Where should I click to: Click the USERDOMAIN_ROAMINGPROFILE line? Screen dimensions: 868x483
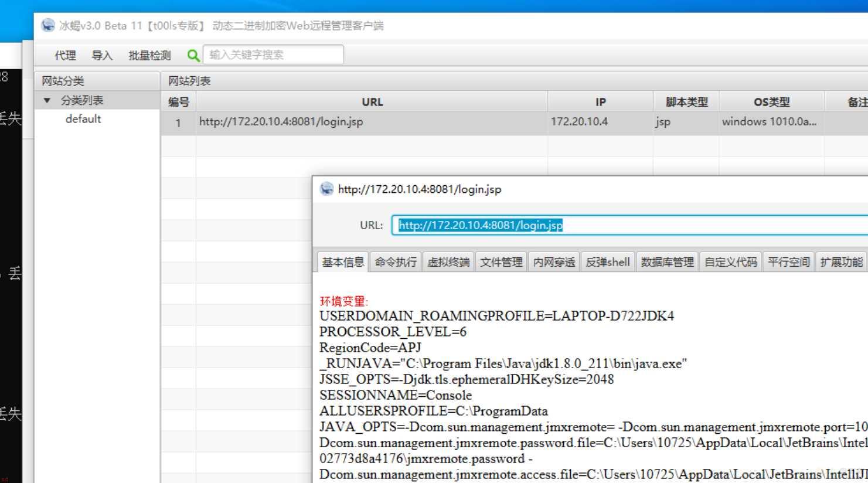[x=496, y=317]
